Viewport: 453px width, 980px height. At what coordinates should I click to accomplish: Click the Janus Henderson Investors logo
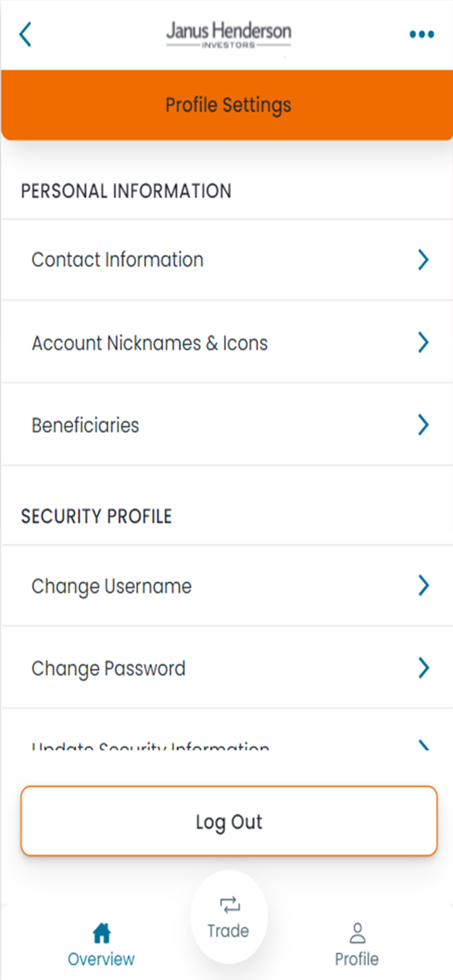[x=228, y=35]
